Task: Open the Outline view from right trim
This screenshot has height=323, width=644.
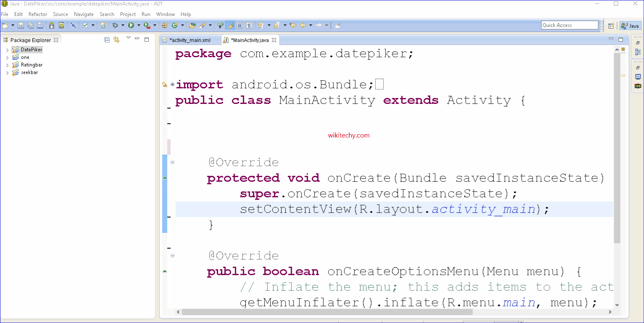Action: [x=638, y=52]
